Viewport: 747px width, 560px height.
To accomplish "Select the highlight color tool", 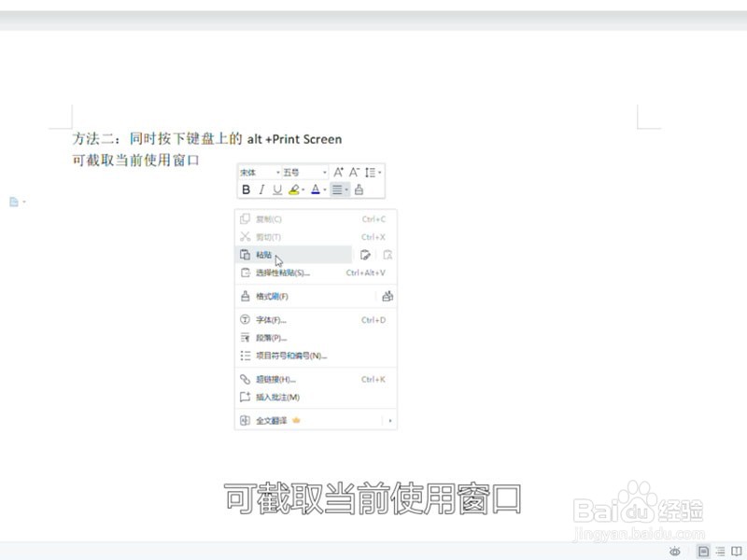I will (x=294, y=189).
